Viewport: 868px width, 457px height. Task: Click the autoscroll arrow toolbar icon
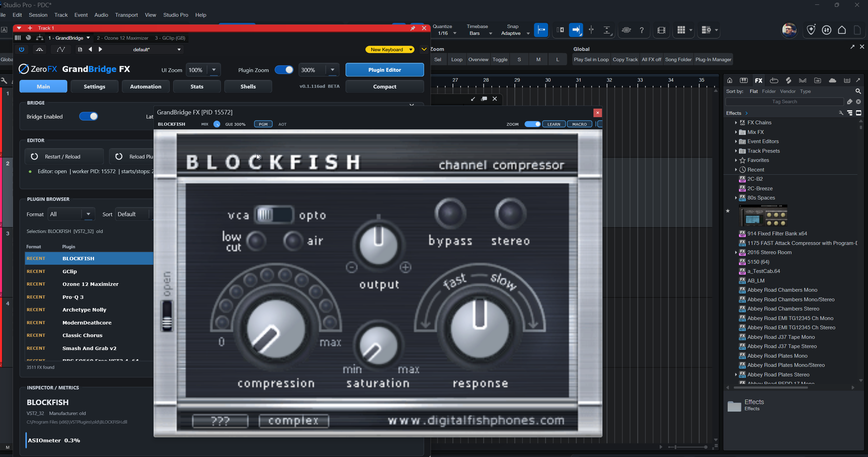pyautogui.click(x=576, y=30)
